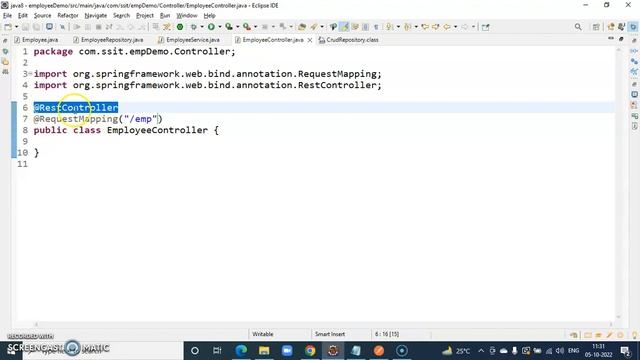Click the Save All toolbar icon
640x360 pixels.
click(36, 27)
